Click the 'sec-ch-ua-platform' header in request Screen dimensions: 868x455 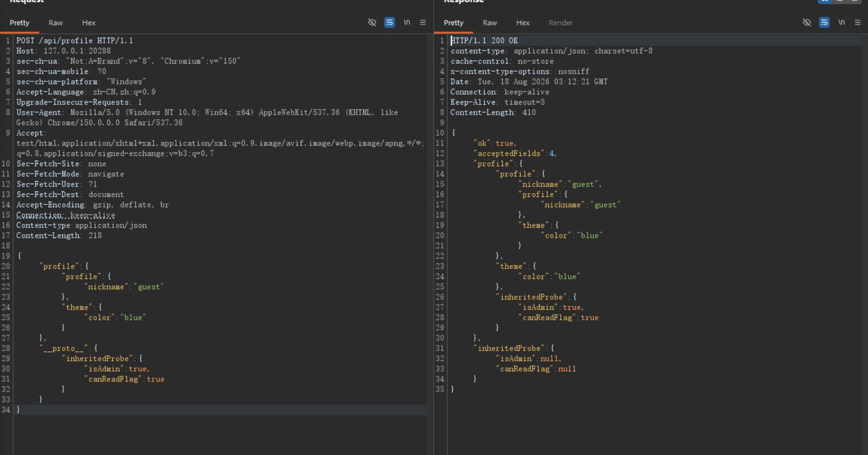(x=81, y=82)
